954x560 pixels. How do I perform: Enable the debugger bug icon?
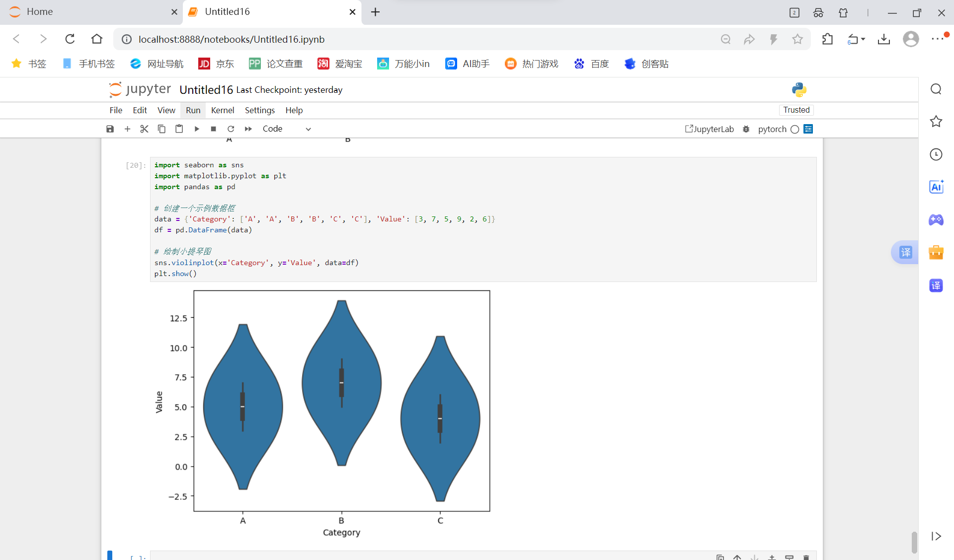click(x=746, y=129)
